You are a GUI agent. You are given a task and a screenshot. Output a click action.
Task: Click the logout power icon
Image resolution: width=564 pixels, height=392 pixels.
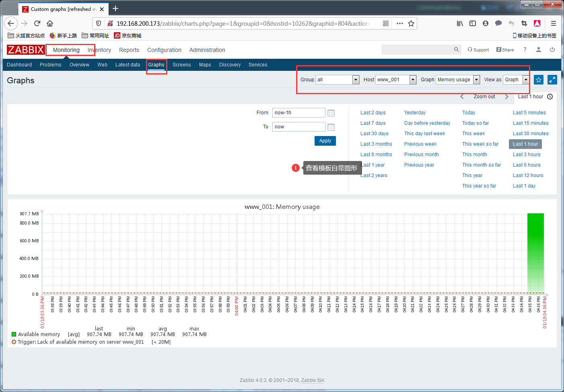(552, 50)
